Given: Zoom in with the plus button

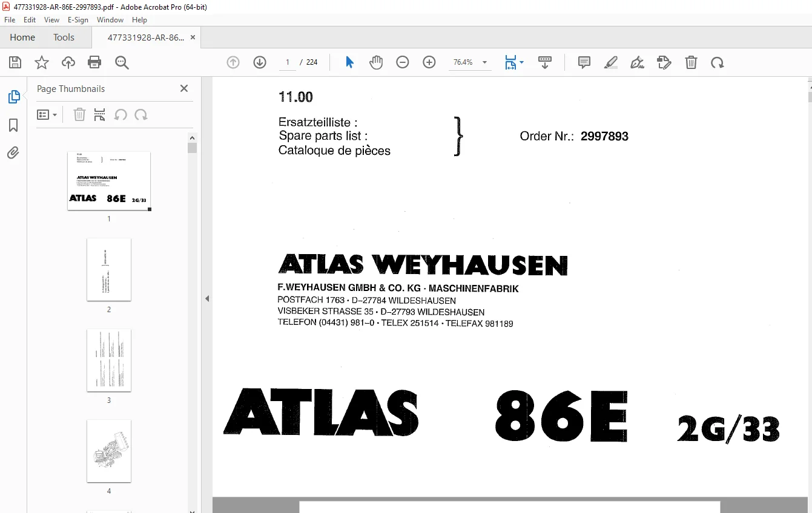Looking at the screenshot, I should pos(429,62).
